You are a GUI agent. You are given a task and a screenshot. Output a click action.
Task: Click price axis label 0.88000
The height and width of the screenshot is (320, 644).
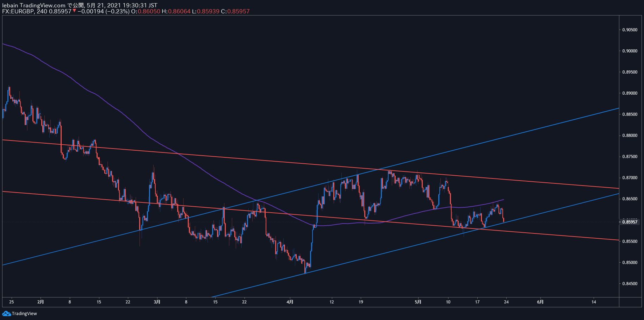pos(630,136)
